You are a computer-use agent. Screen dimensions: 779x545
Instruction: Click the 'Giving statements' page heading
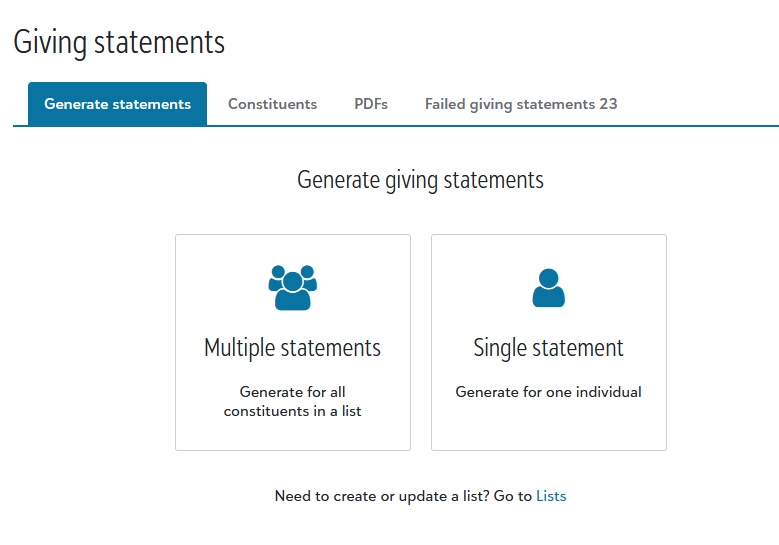[x=119, y=43]
